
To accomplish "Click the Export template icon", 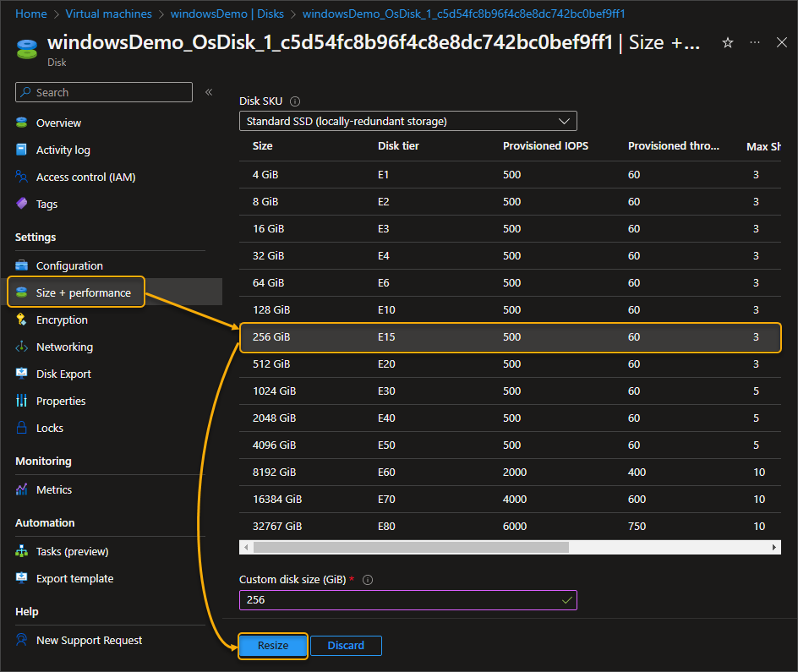I will pyautogui.click(x=21, y=578).
